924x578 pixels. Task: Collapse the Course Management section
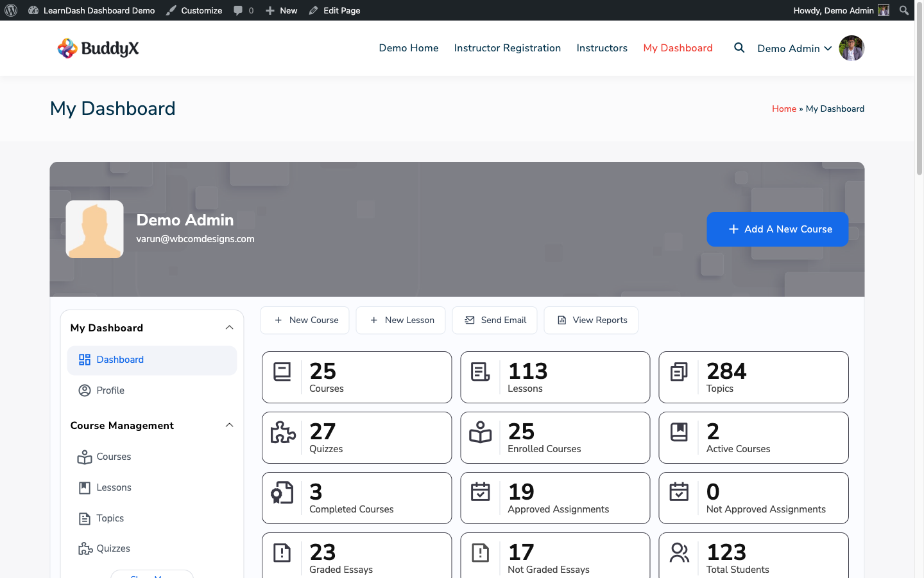(229, 425)
